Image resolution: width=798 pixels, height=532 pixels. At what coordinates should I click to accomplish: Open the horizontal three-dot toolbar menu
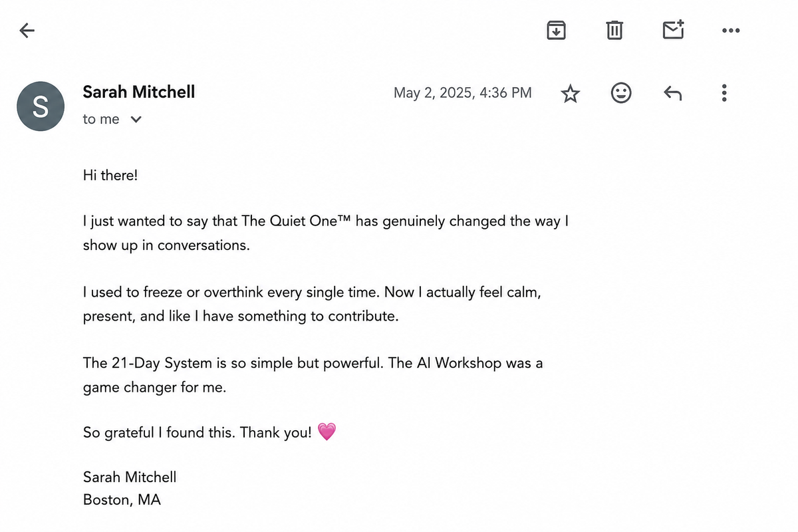[731, 31]
